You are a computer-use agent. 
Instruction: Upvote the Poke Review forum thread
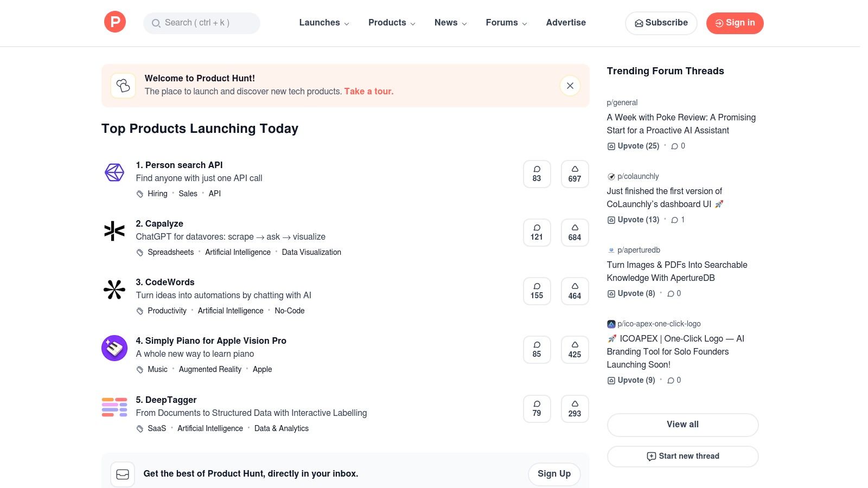(x=633, y=146)
